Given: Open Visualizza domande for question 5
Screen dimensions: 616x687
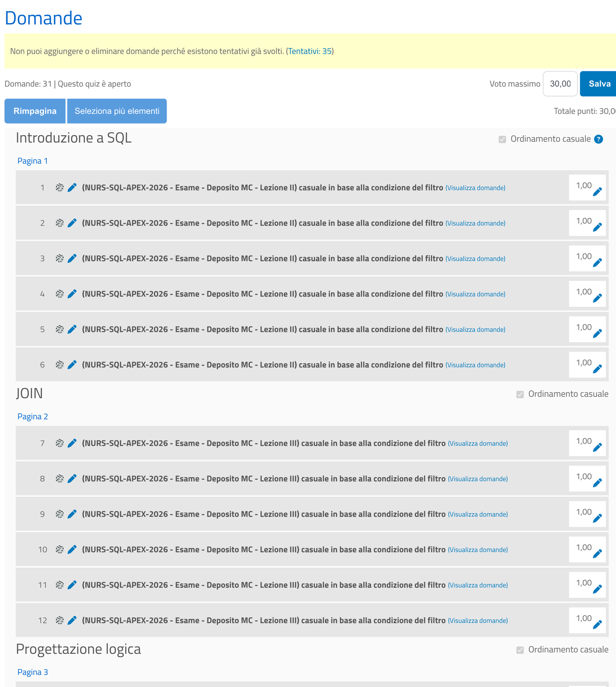Looking at the screenshot, I should point(475,330).
